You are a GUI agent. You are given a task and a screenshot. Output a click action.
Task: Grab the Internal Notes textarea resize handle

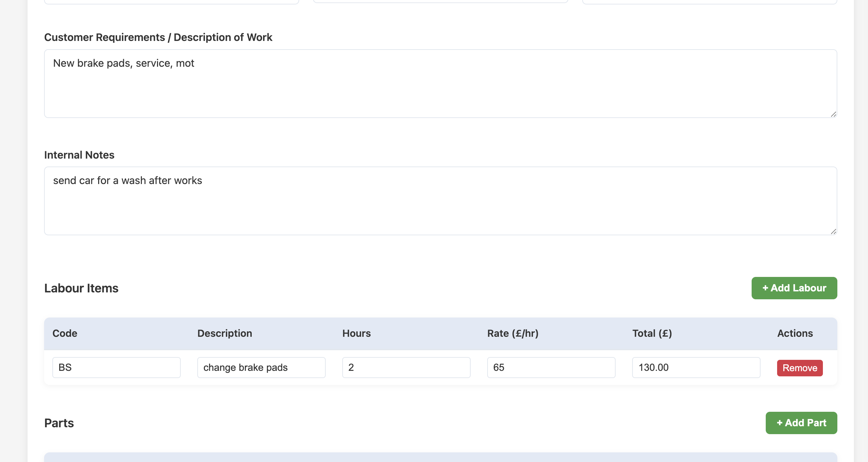coord(833,232)
